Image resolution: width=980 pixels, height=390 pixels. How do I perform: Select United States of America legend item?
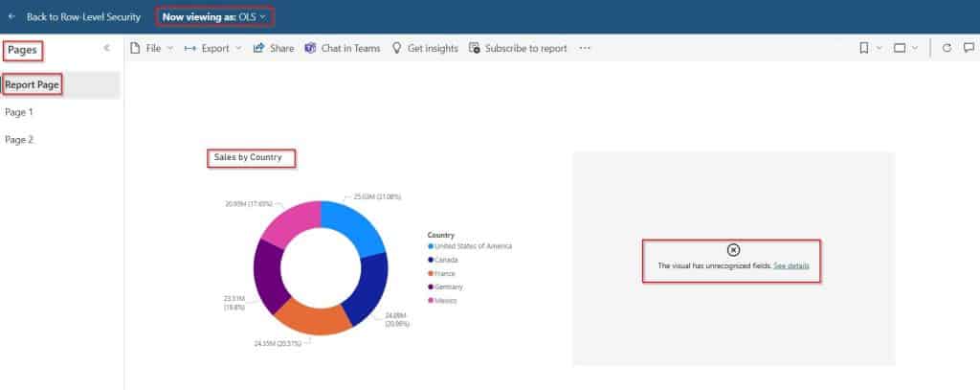(x=470, y=246)
